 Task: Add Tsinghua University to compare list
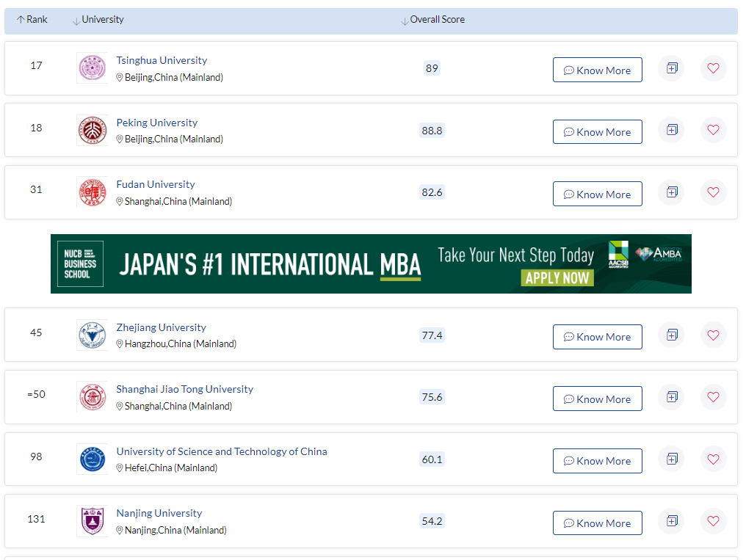671,68
